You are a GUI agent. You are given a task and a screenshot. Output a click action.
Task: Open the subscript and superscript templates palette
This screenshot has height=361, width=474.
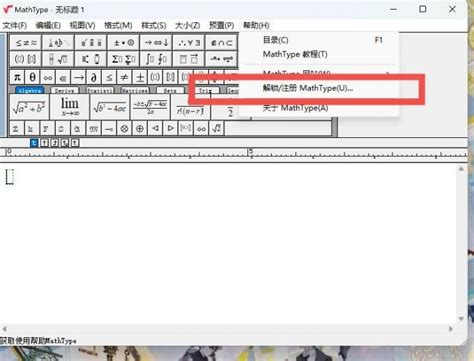(91, 59)
